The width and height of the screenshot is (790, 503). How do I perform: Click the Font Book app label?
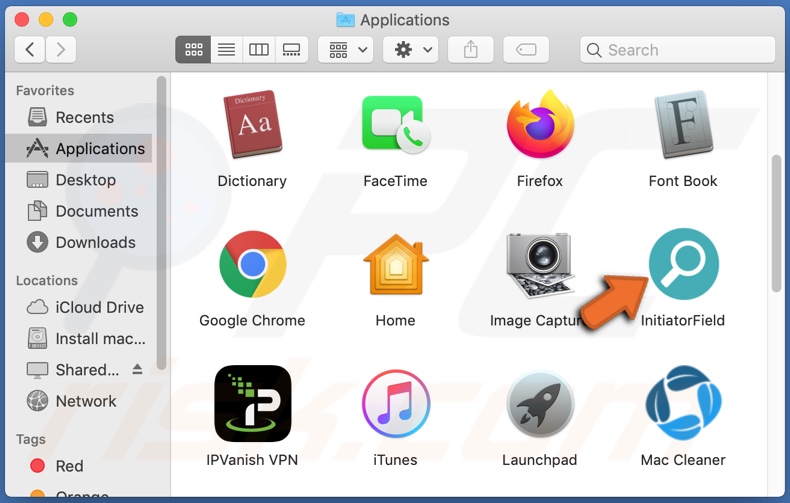683,181
